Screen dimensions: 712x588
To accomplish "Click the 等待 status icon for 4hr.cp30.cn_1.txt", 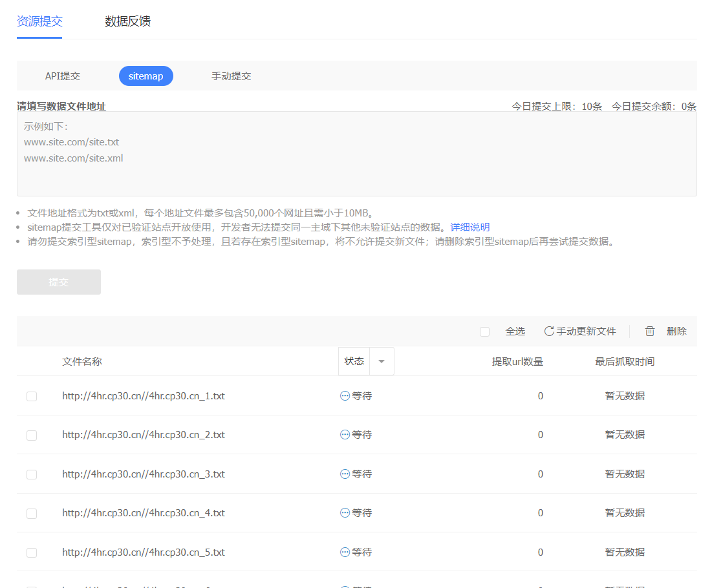I will (344, 396).
